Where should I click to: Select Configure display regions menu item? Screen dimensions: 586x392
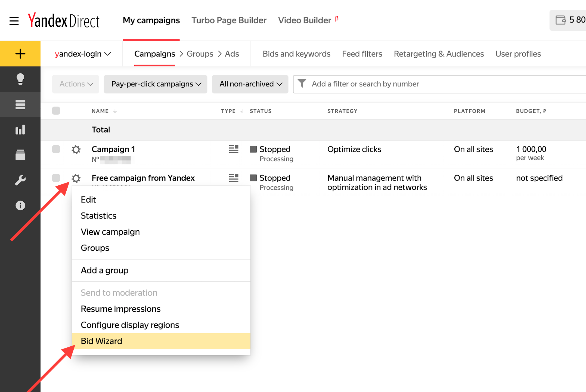click(161, 325)
